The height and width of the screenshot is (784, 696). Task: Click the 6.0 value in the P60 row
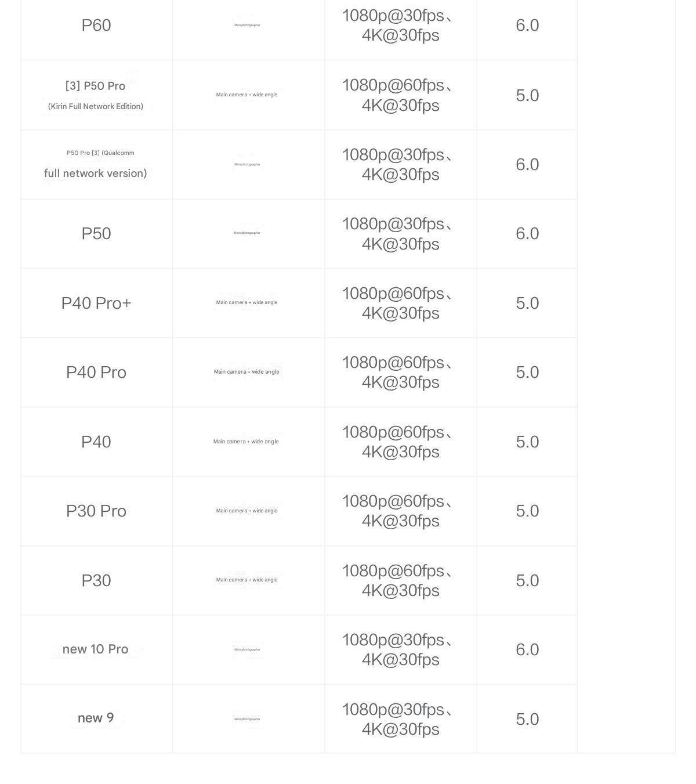click(x=527, y=25)
